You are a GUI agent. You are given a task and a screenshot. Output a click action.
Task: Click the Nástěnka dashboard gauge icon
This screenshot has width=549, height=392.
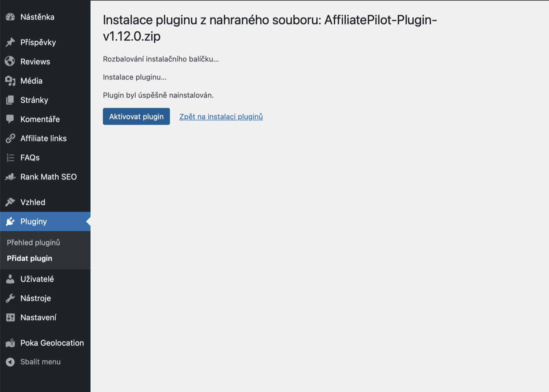pyautogui.click(x=10, y=17)
